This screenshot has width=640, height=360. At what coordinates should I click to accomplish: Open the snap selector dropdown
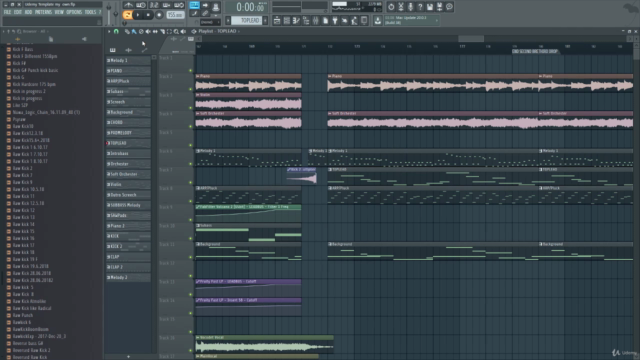[209, 22]
